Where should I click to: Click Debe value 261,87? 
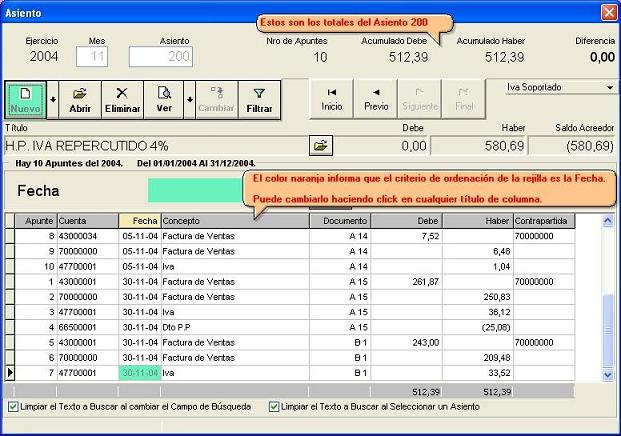407,282
